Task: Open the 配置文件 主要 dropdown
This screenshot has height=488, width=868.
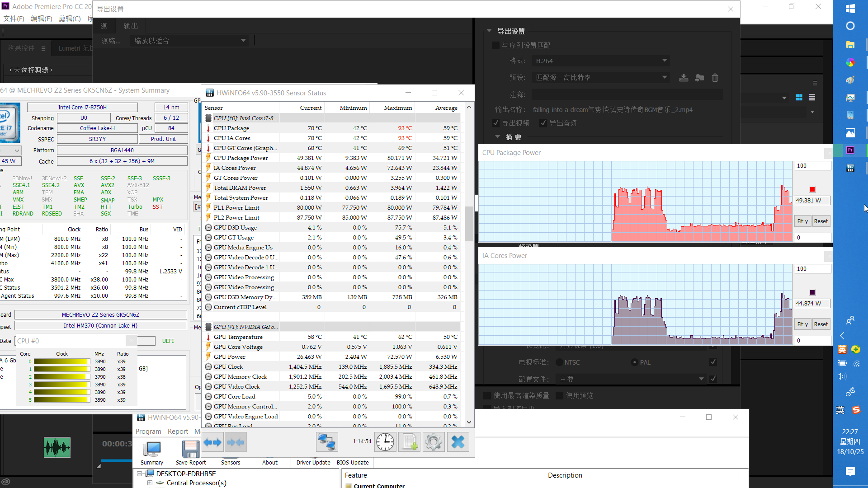Action: 632,379
